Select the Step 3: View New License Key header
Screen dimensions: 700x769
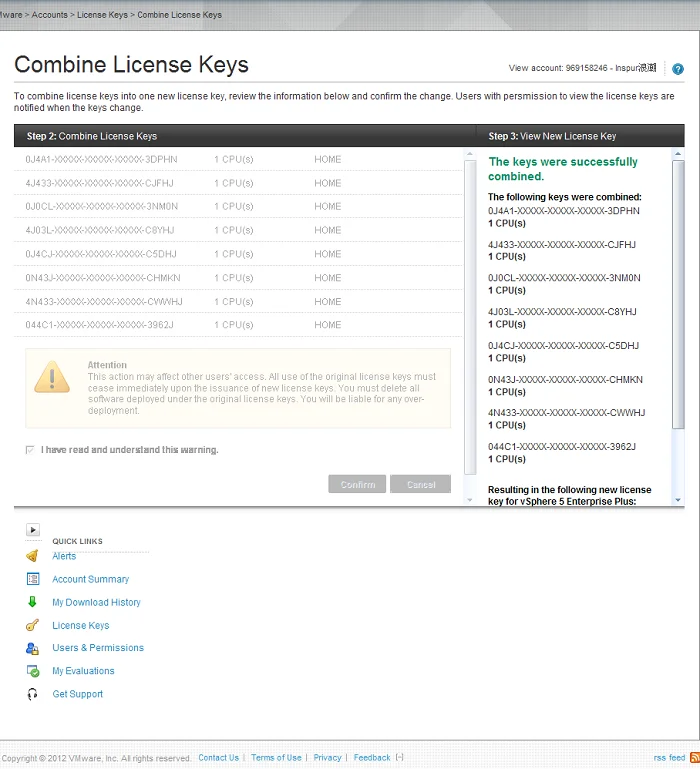pos(552,136)
